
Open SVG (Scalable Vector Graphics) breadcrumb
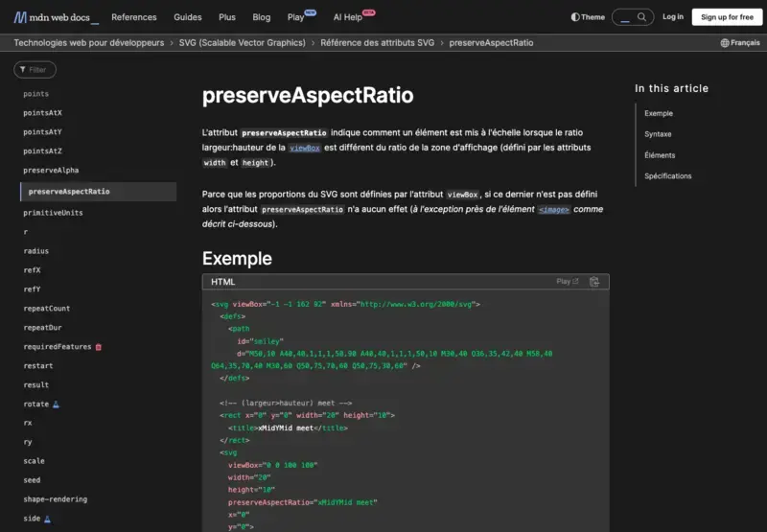pyautogui.click(x=243, y=43)
